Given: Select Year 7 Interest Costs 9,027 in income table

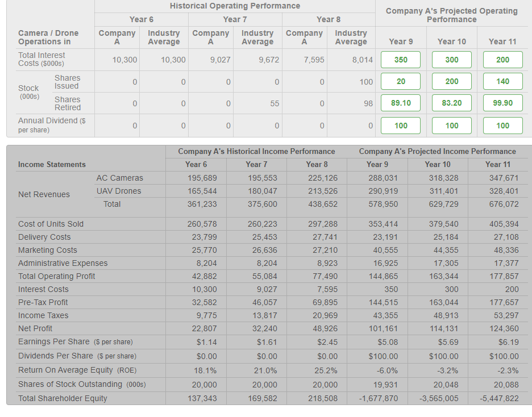Looking at the screenshot, I should tap(267, 289).
